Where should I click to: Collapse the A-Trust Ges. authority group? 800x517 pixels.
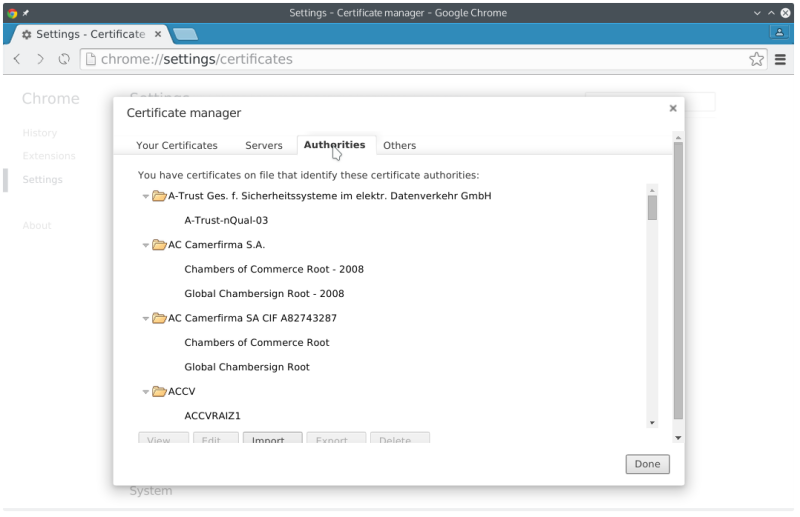146,196
